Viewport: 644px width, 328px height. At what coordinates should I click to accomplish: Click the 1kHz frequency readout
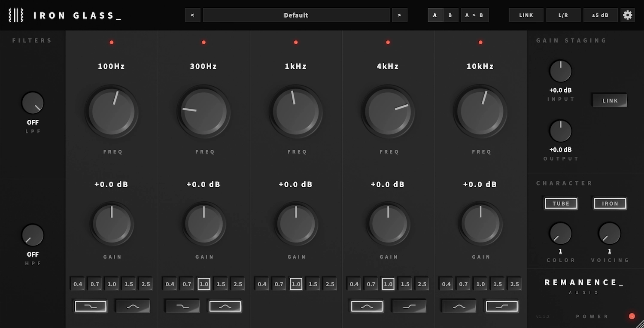pos(296,66)
